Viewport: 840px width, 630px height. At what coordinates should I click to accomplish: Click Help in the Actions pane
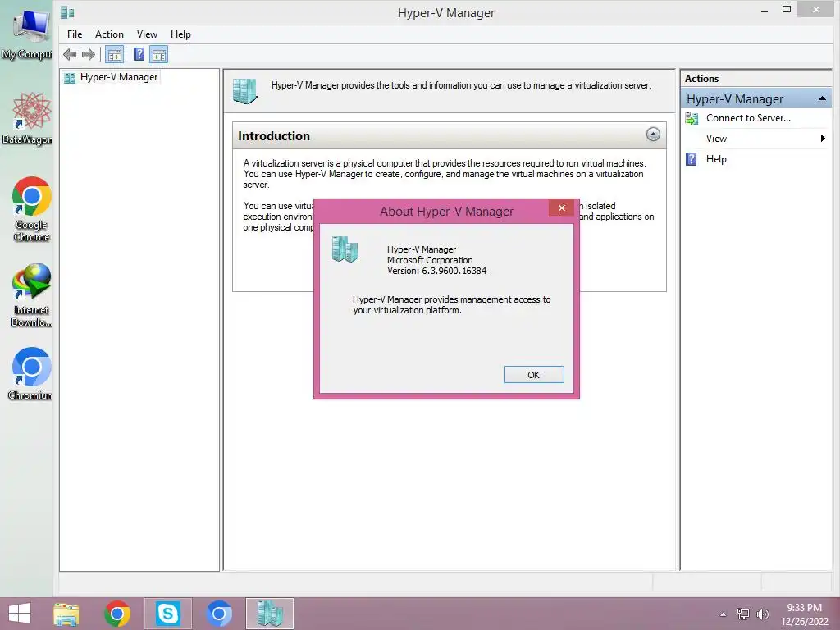[x=716, y=159]
